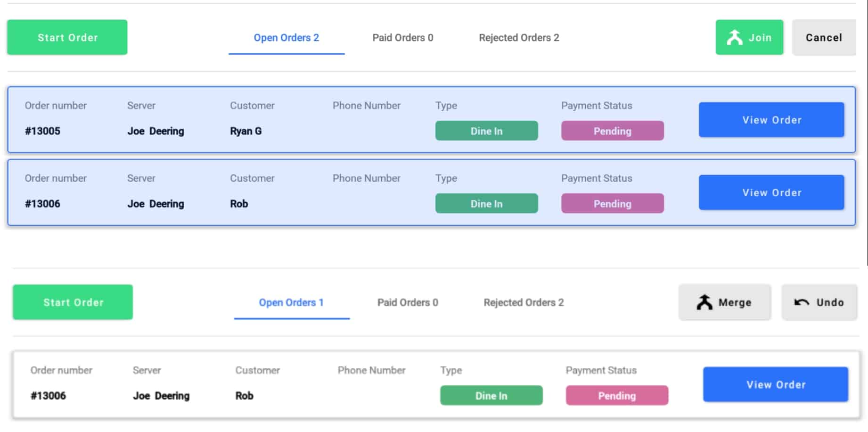Click the pink Pending badge in bottom row
Viewport: 868px width, 432px height.
pyautogui.click(x=617, y=395)
